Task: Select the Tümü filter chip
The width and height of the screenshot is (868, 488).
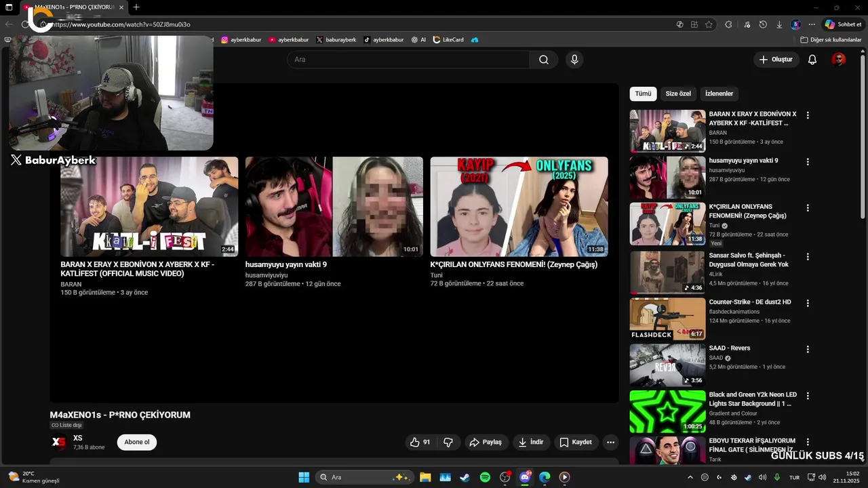Action: 643,94
